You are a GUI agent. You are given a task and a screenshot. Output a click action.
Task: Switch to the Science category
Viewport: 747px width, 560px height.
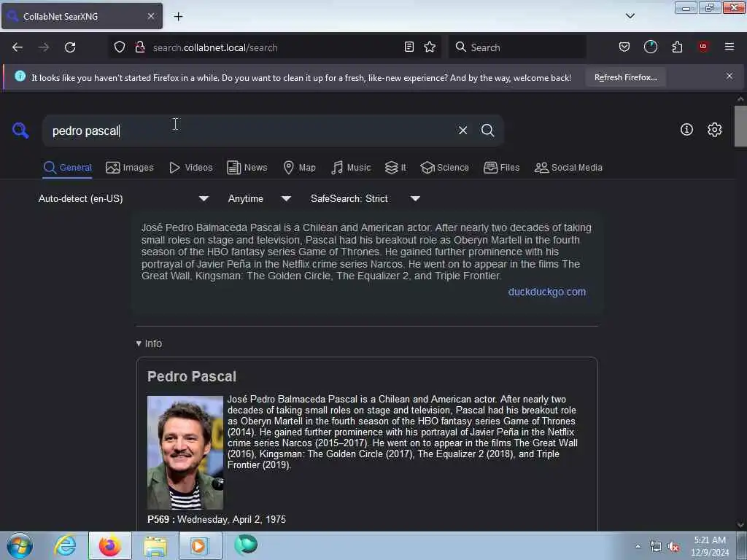click(x=444, y=168)
